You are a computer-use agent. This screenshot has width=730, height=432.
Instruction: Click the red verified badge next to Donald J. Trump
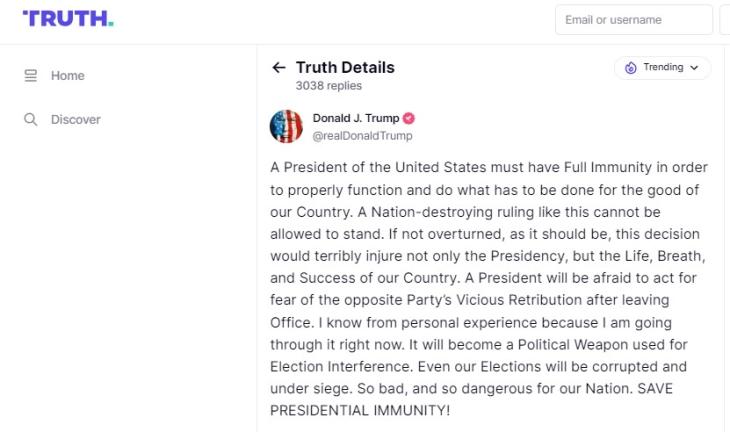tap(409, 119)
